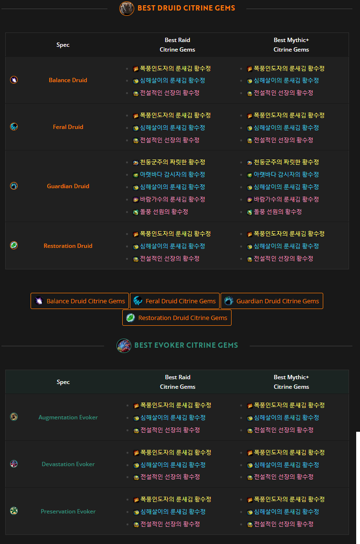Open the Guardian Druid spec link
This screenshot has height=544, width=360.
(68, 186)
